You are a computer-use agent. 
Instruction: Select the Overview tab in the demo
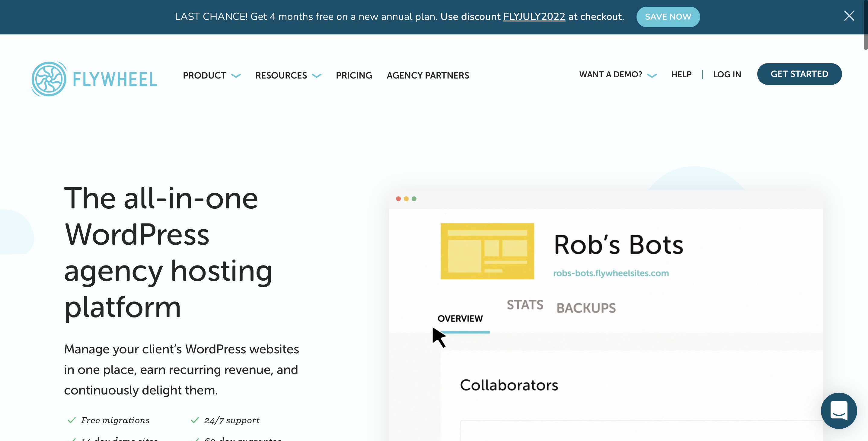(x=460, y=319)
